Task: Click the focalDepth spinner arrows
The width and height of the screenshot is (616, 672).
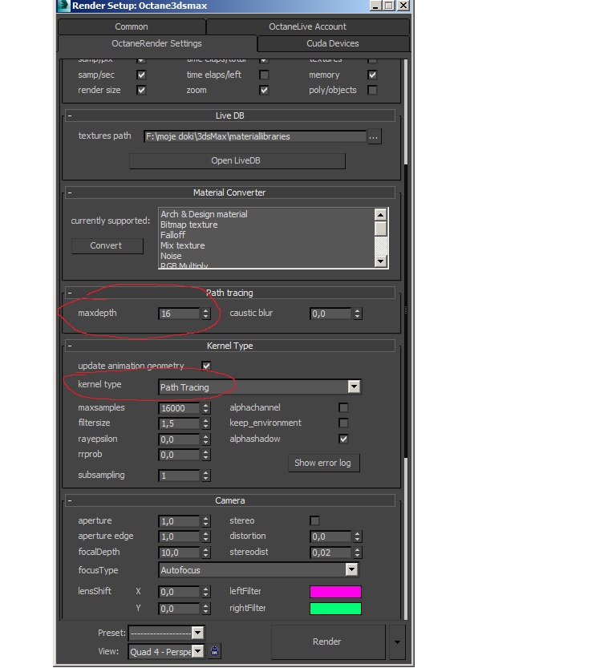Action: [206, 553]
